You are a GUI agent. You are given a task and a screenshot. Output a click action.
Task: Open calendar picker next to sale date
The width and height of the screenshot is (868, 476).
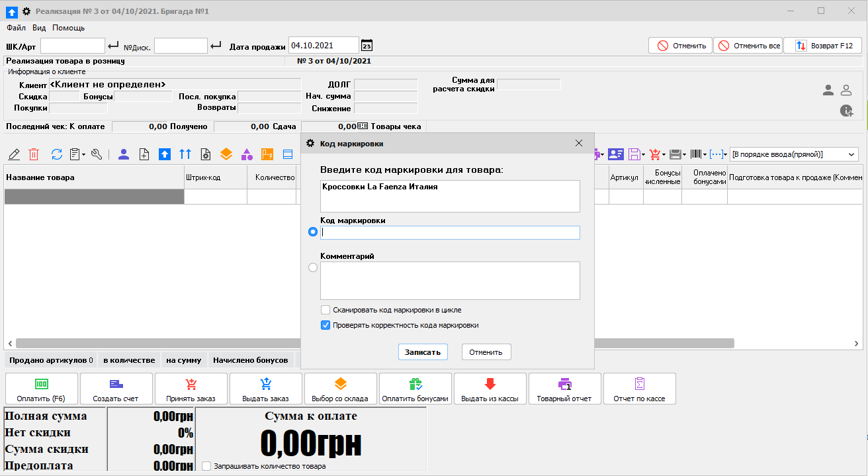367,46
